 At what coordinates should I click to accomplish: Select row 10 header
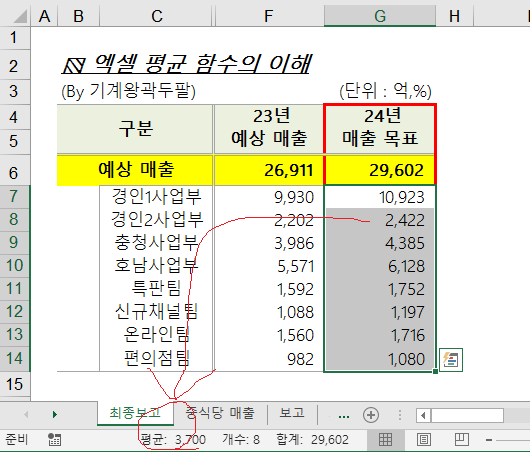pos(15,266)
